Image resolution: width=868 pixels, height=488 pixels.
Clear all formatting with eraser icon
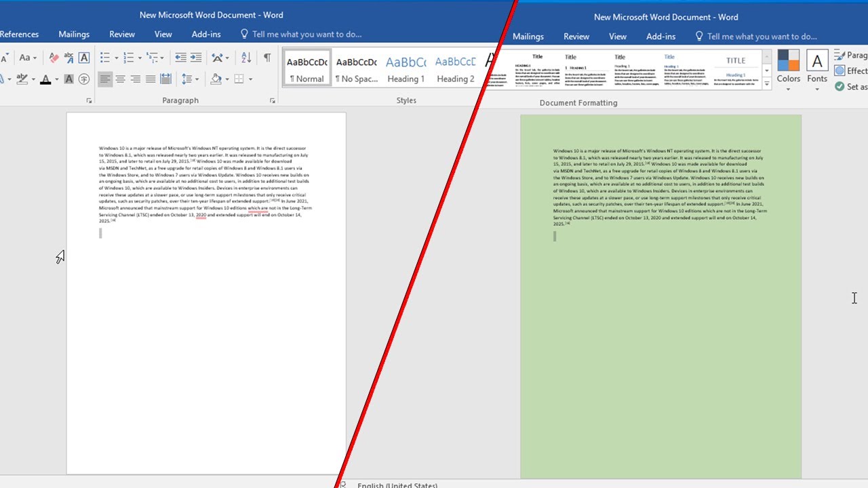click(x=54, y=58)
